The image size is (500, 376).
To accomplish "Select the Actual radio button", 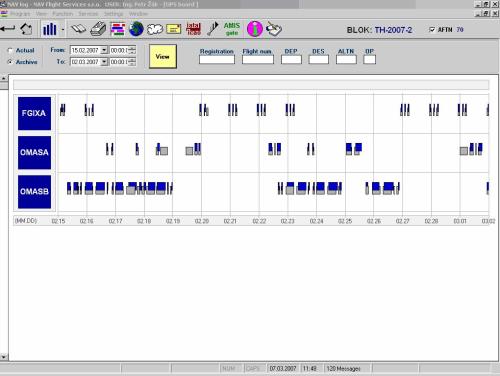I will [10, 50].
